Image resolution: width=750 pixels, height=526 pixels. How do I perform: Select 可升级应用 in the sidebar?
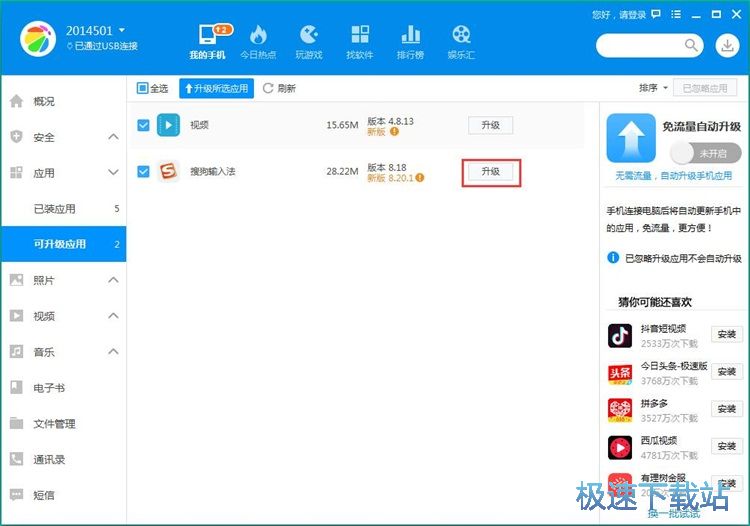pyautogui.click(x=63, y=244)
